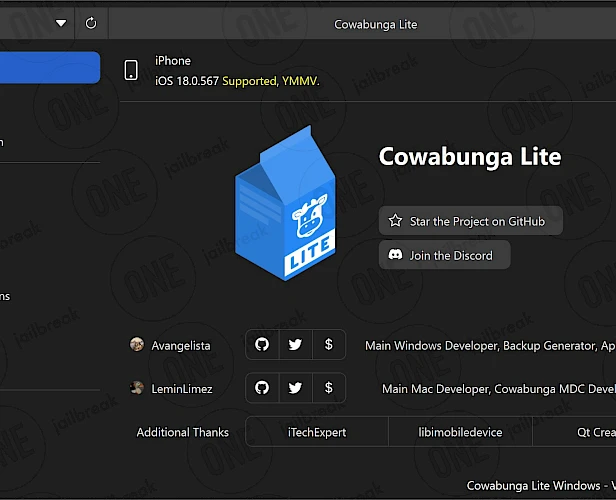
Task: Star the Project on GitHub
Action: coord(471,221)
